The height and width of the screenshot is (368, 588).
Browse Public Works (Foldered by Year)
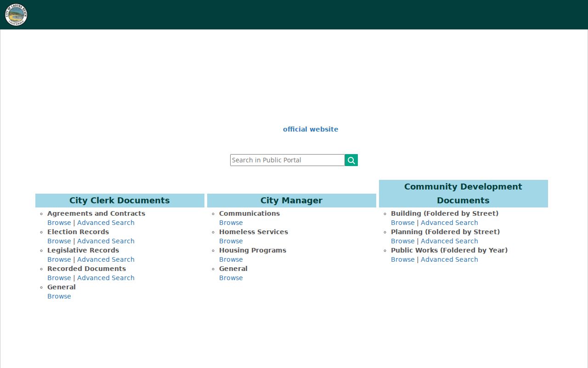tap(403, 259)
